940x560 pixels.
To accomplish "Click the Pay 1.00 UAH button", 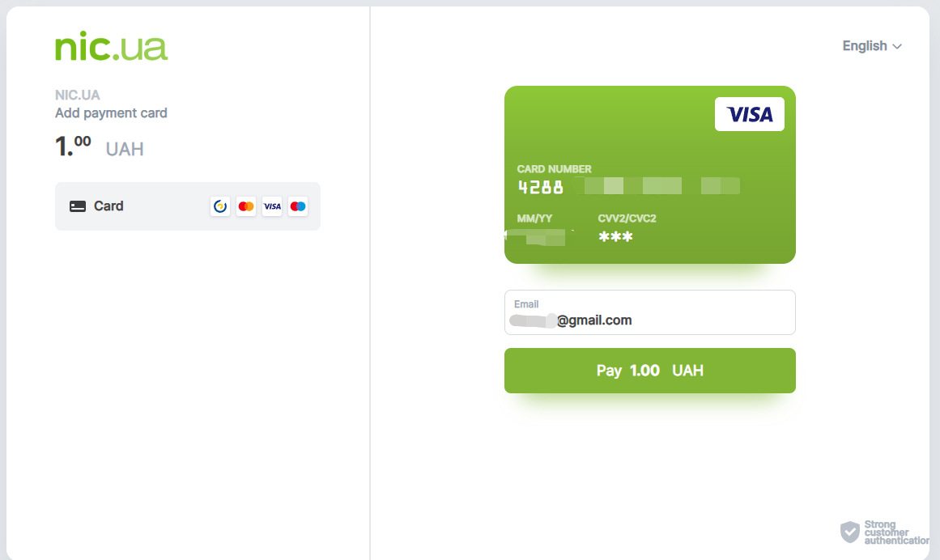I will click(650, 371).
